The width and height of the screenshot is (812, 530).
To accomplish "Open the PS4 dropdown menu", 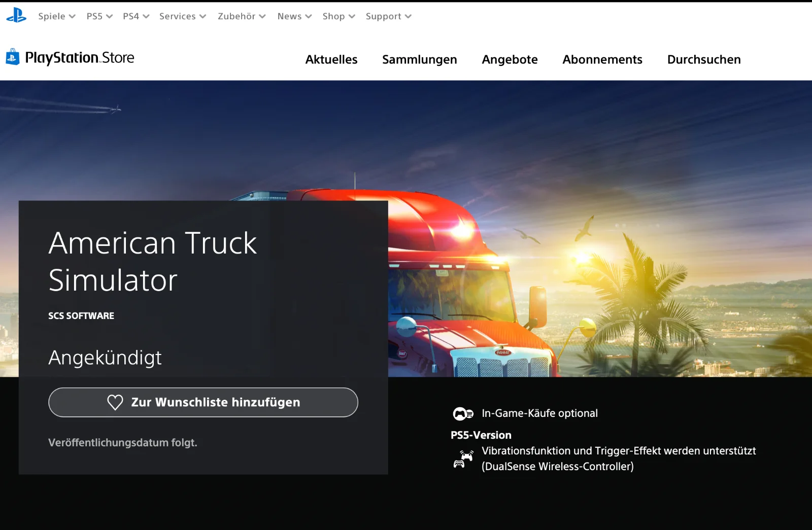I will [x=136, y=16].
